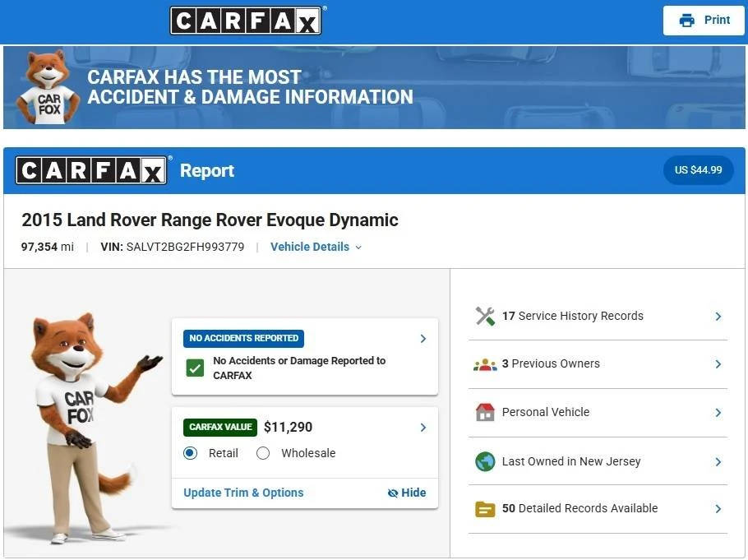Open Personal Vehicle row
Image resolution: width=748 pixels, height=560 pixels.
tap(598, 413)
